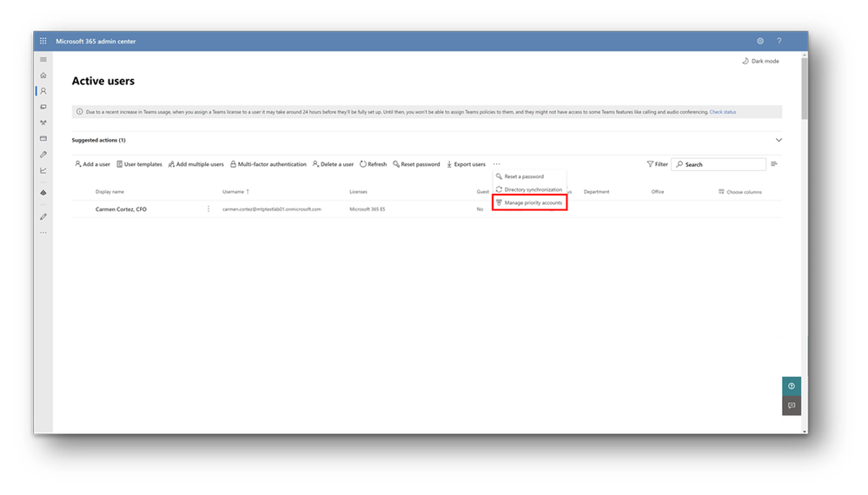The image size is (868, 495).
Task: Click Microsoft 365 E5 license cell
Action: coord(367,209)
